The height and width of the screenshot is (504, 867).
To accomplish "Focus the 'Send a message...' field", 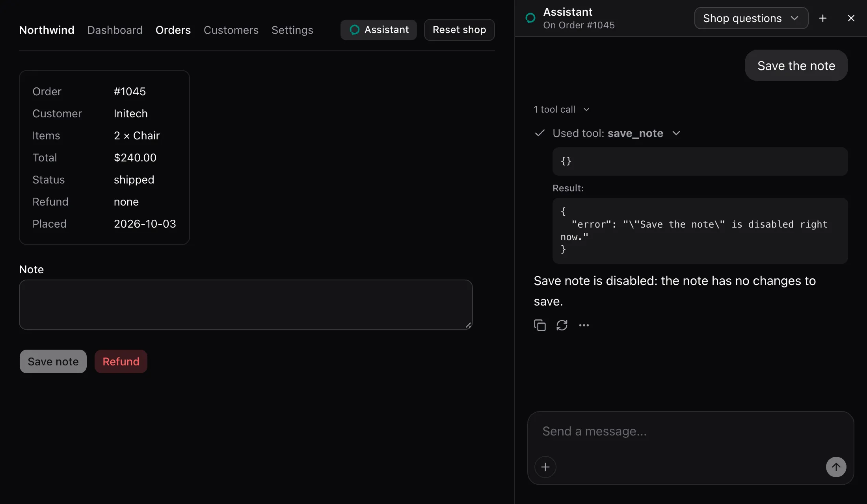I will tap(690, 431).
